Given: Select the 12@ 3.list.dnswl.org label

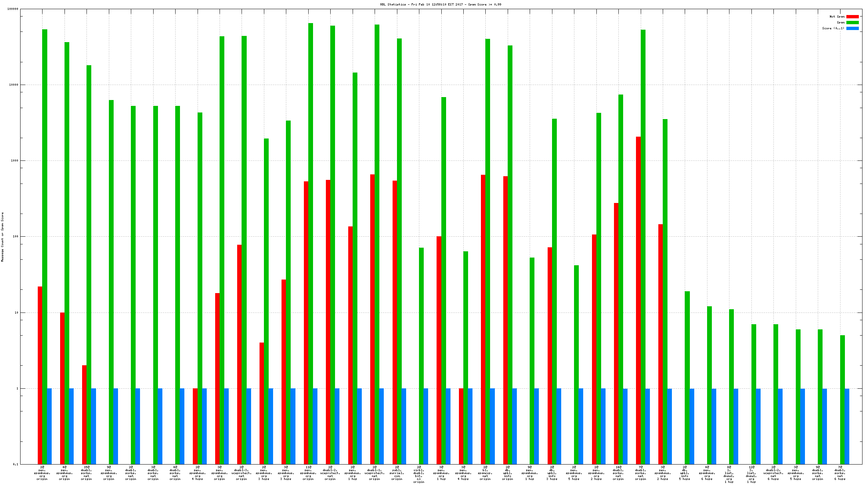Looking at the screenshot, I should tap(751, 474).
